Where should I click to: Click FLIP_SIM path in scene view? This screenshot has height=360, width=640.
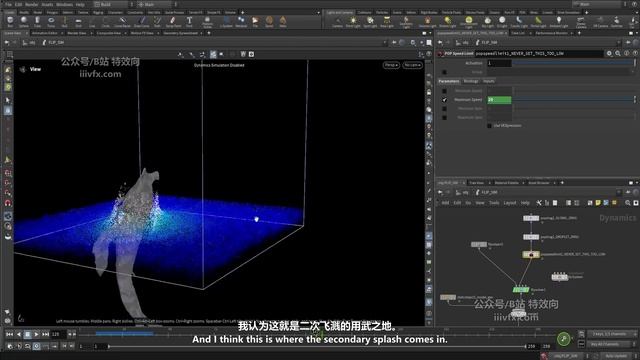56,42
